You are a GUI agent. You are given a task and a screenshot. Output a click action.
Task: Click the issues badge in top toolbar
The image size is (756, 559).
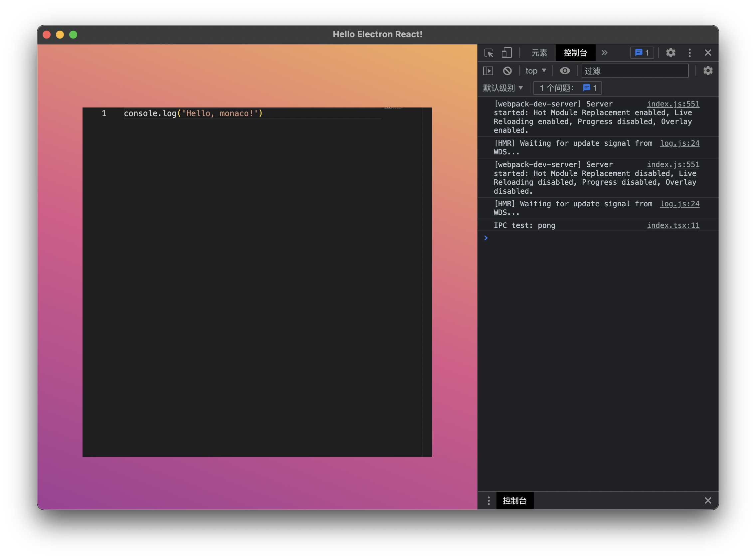642,53
